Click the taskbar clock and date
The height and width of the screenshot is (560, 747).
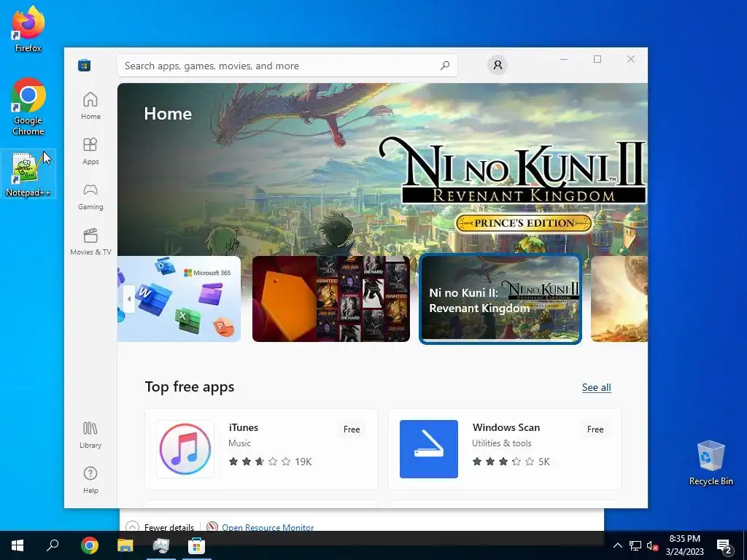(684, 545)
